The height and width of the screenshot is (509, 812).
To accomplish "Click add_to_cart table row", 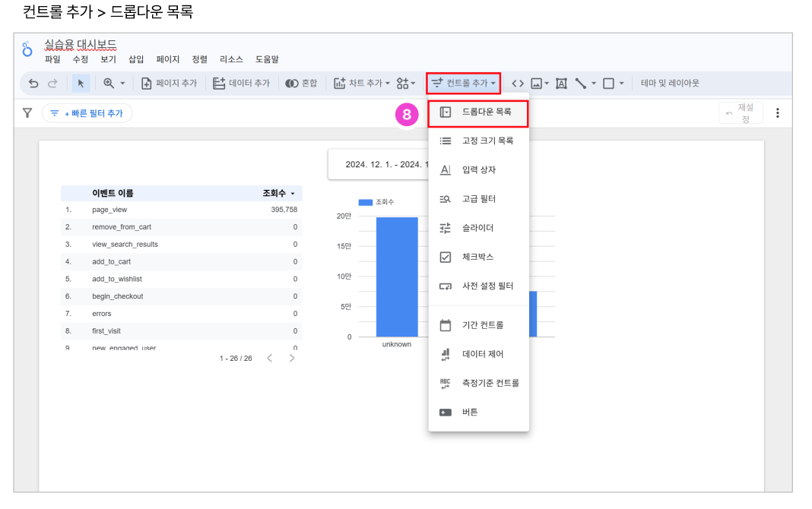I will tap(181, 262).
